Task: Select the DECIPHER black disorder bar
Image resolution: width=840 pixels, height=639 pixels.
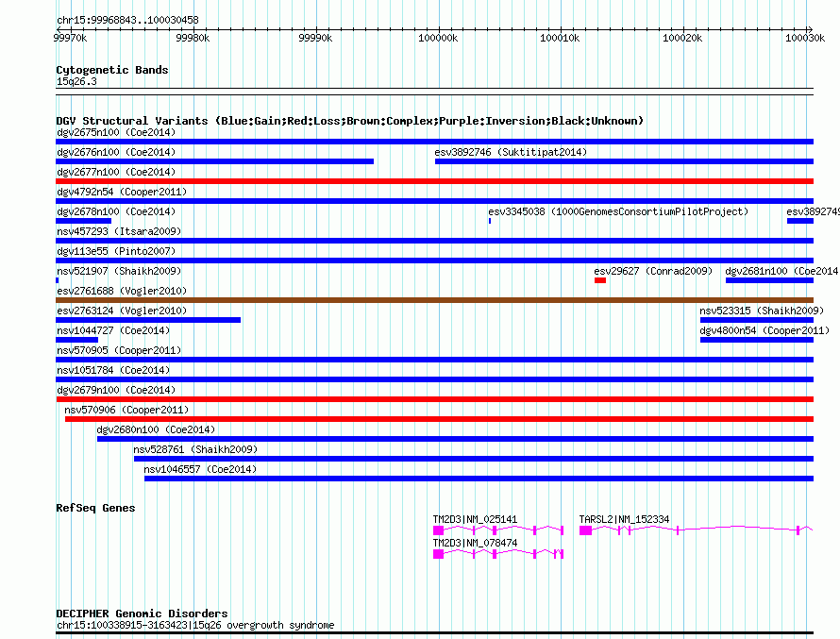Action: 434,633
